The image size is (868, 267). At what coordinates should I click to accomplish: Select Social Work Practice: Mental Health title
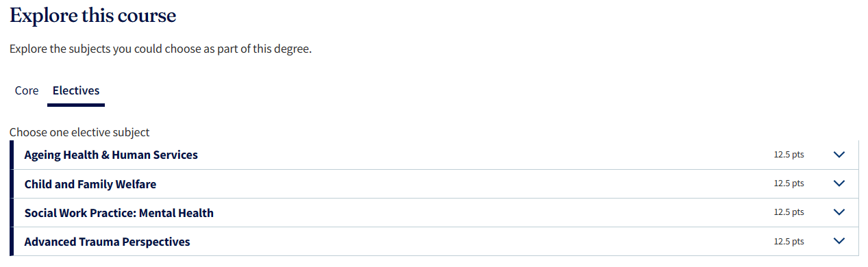click(x=119, y=213)
